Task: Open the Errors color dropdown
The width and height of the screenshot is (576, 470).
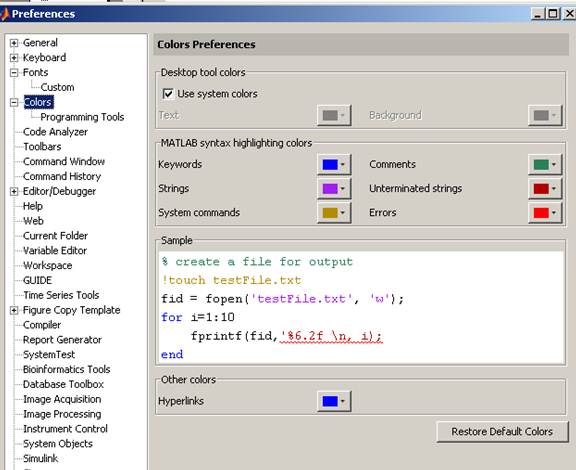Action: (545, 213)
